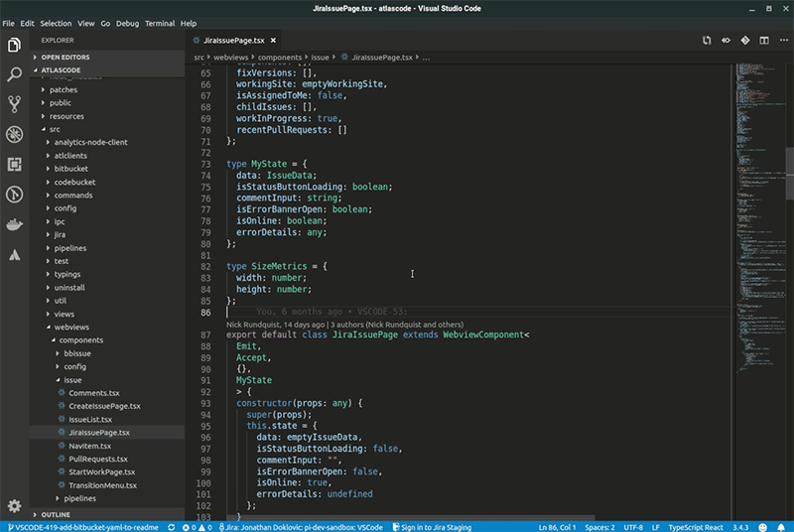The height and width of the screenshot is (532, 794).
Task: Close the JiraIssuePage.tsx tab
Action: [274, 41]
